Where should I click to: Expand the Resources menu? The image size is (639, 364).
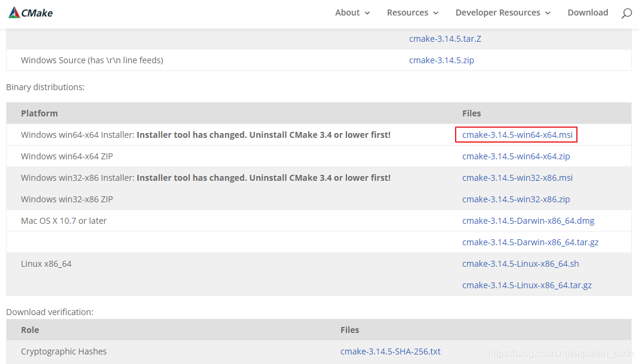(413, 13)
